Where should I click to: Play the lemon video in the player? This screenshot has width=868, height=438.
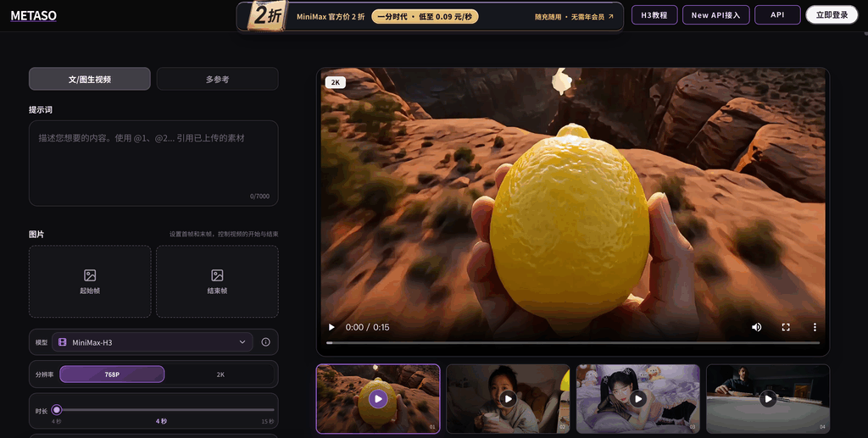(331, 327)
